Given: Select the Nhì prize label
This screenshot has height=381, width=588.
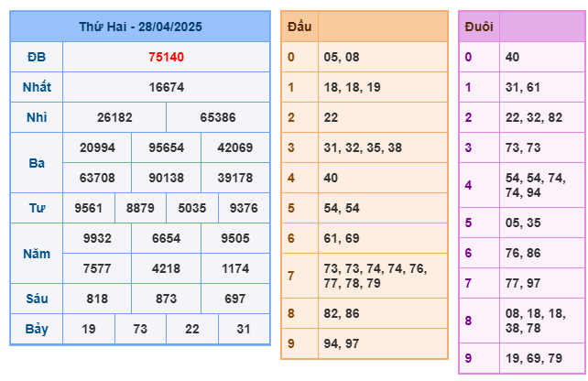Looking at the screenshot, I should pos(37,117).
